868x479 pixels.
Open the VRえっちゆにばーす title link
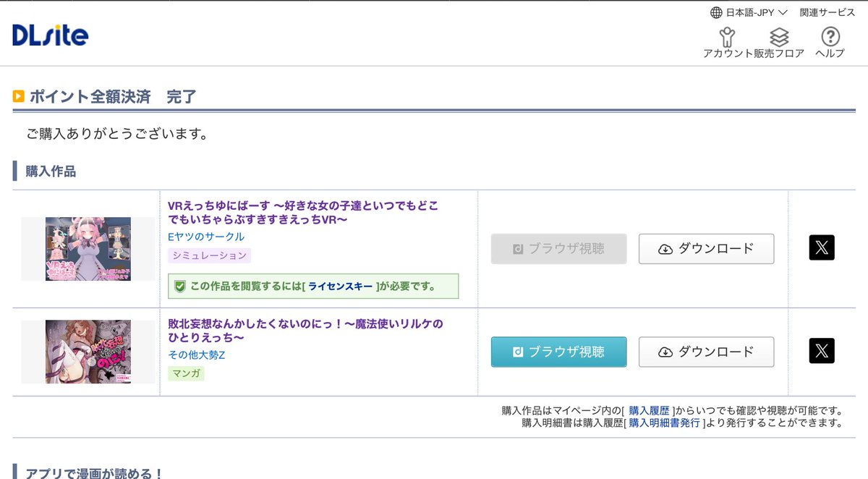pyautogui.click(x=303, y=212)
